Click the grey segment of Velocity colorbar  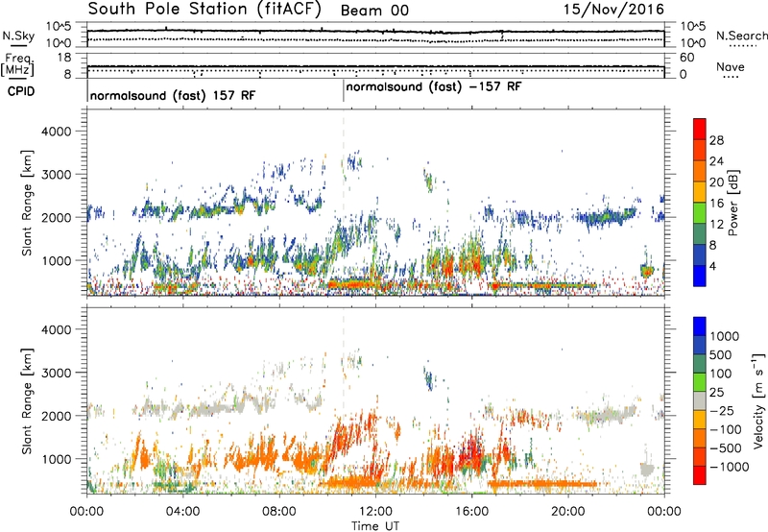tap(700, 400)
